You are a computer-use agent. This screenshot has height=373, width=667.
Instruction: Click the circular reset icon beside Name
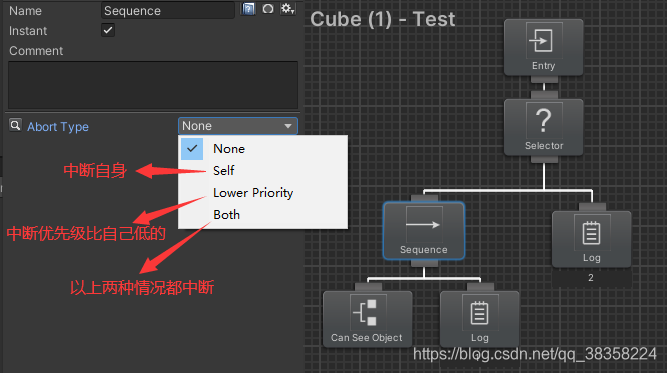[x=268, y=9]
